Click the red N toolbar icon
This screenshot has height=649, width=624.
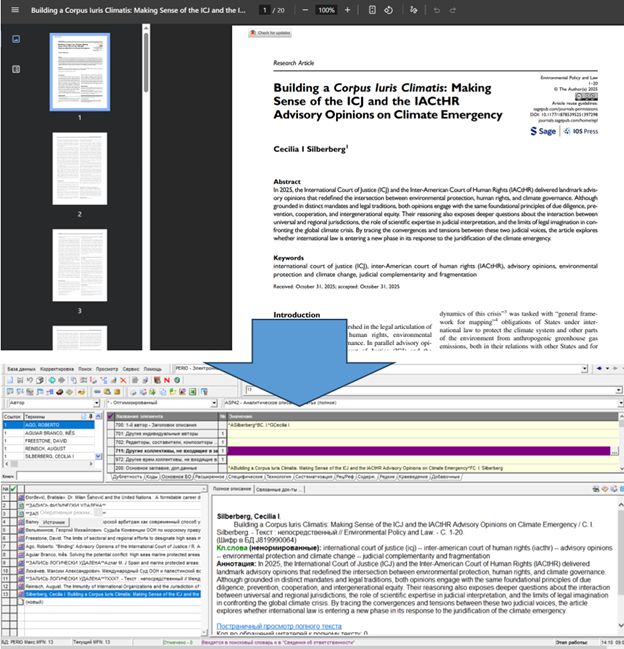pyautogui.click(x=167, y=380)
